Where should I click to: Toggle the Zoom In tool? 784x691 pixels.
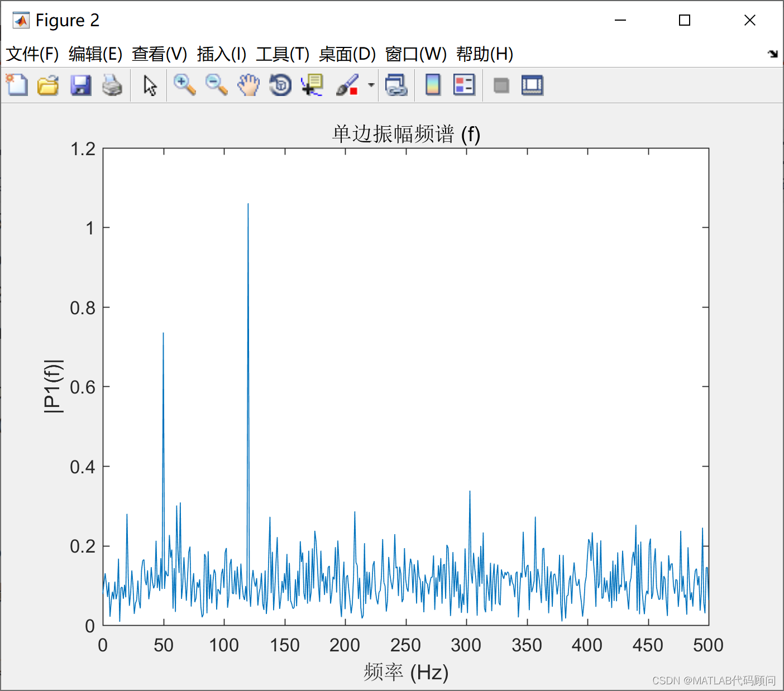(184, 85)
